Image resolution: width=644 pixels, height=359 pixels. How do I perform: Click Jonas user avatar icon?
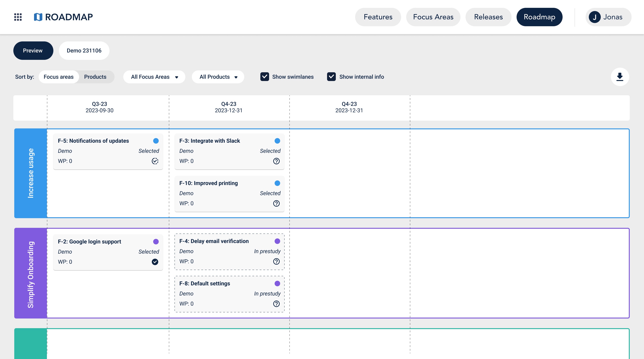pos(595,17)
